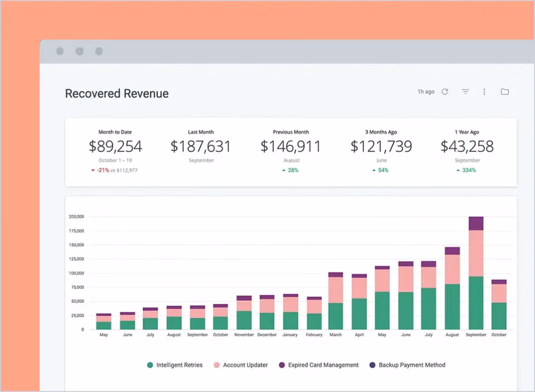Screen dimensions: 535x392
Task: Click the 1h ago last-updated text
Action: click(426, 92)
